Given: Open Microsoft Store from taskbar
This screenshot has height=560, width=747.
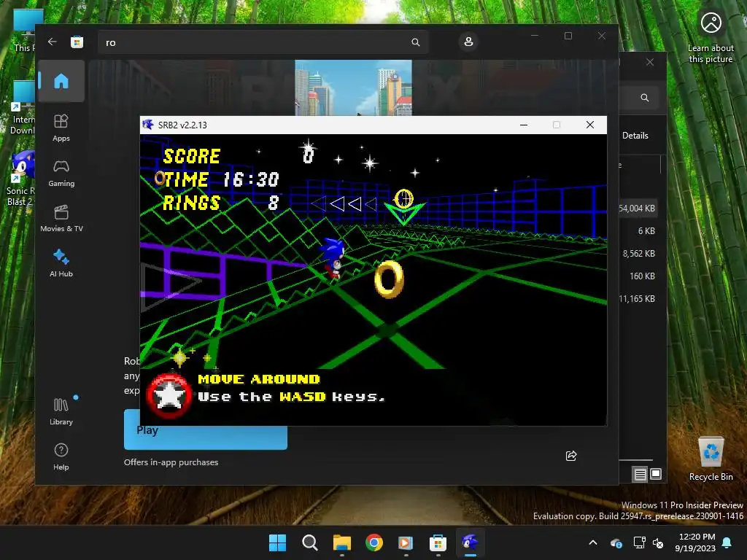Looking at the screenshot, I should [x=438, y=542].
